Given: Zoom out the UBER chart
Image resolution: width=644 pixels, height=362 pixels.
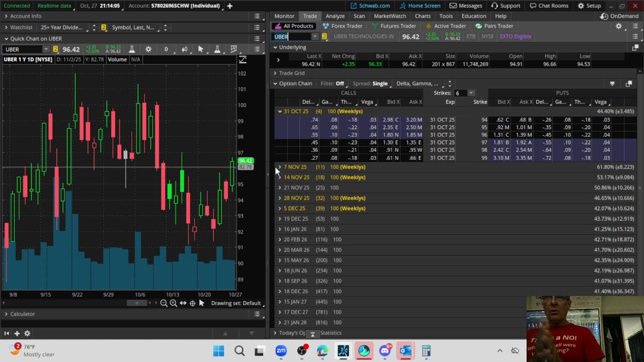Looking at the screenshot, I should 164,303.
